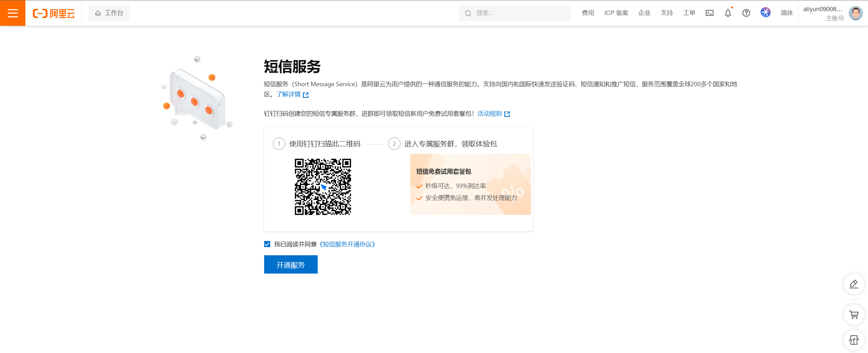Launch Cloud Shell terminal icon
The height and width of the screenshot is (353, 868).
[710, 13]
